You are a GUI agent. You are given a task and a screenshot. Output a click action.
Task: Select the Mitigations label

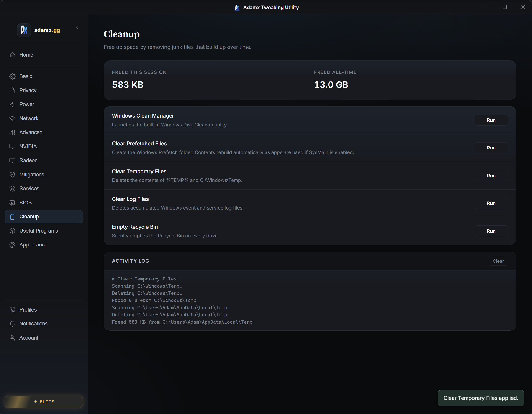pyautogui.click(x=32, y=174)
